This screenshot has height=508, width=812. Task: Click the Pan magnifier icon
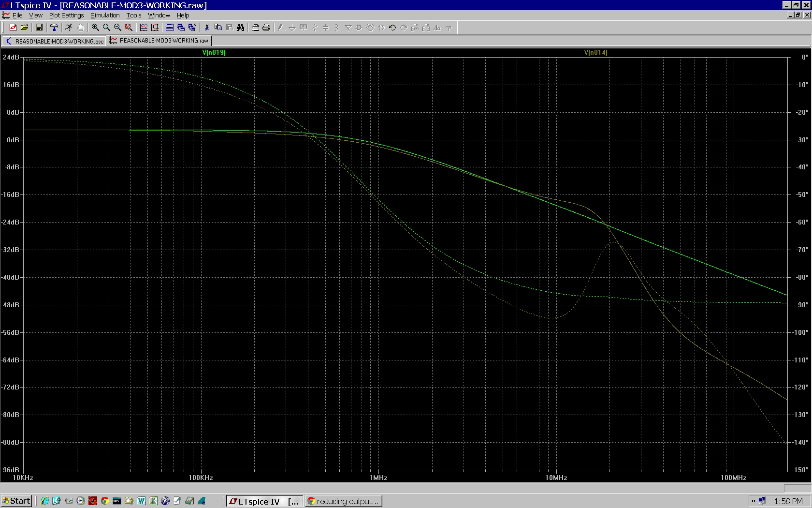(x=106, y=28)
